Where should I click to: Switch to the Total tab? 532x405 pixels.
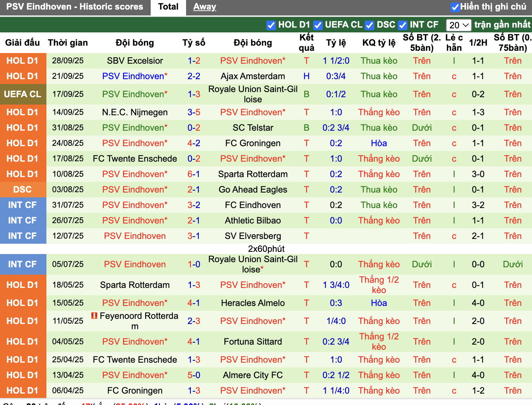(x=168, y=7)
